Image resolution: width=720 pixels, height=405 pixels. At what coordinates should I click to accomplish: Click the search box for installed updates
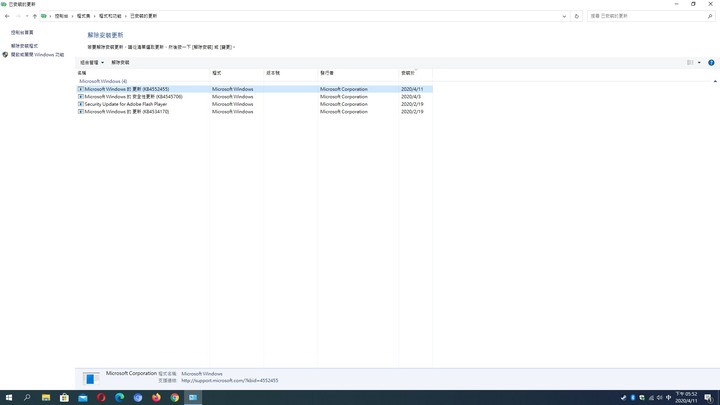pyautogui.click(x=647, y=16)
